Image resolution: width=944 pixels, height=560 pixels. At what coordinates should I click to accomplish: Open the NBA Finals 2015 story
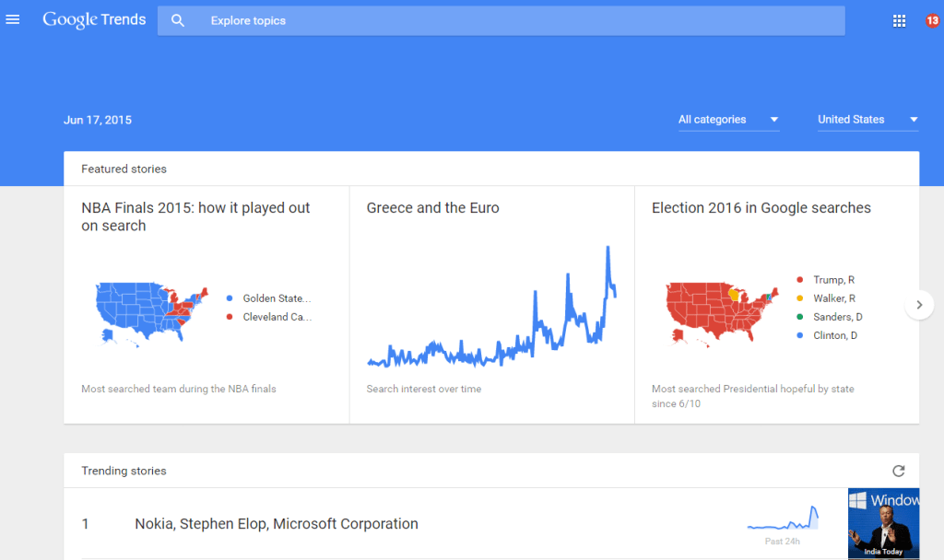195,216
